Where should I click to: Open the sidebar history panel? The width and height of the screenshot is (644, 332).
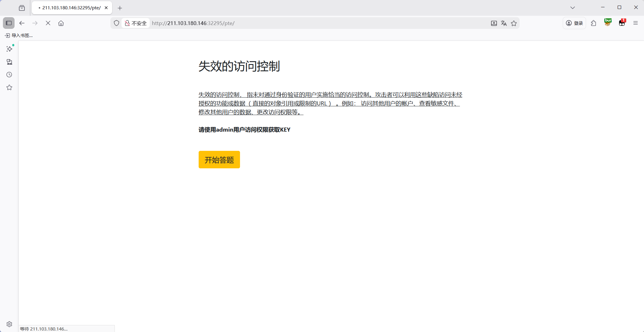pos(9,75)
